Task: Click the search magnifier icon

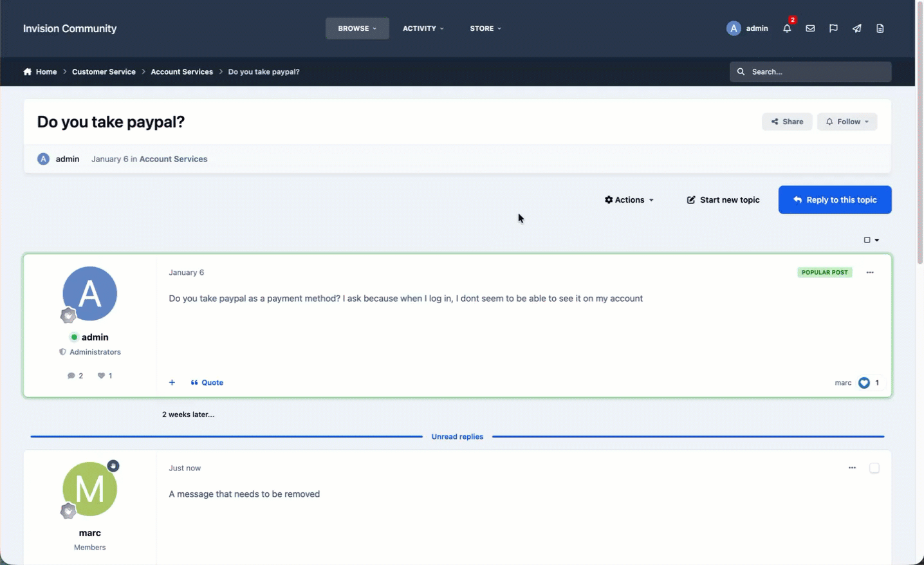Action: pos(741,71)
